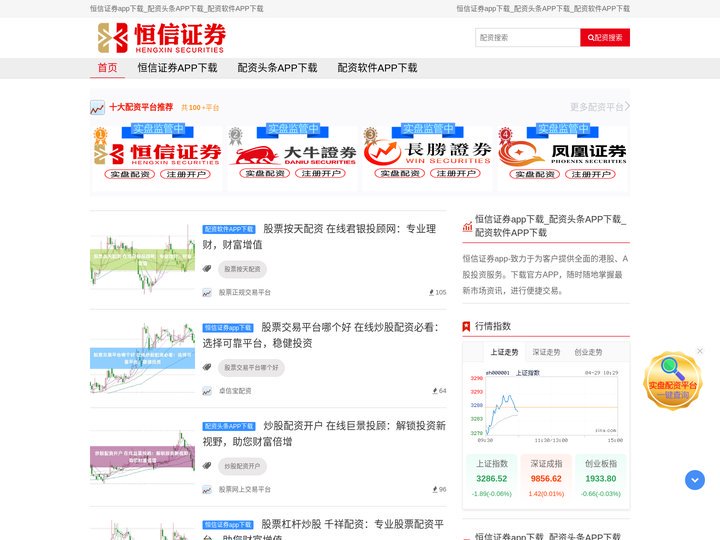720x540 pixels.
Task: Open article 炒股配资开户 在线巨景投顾
Action: point(324,434)
